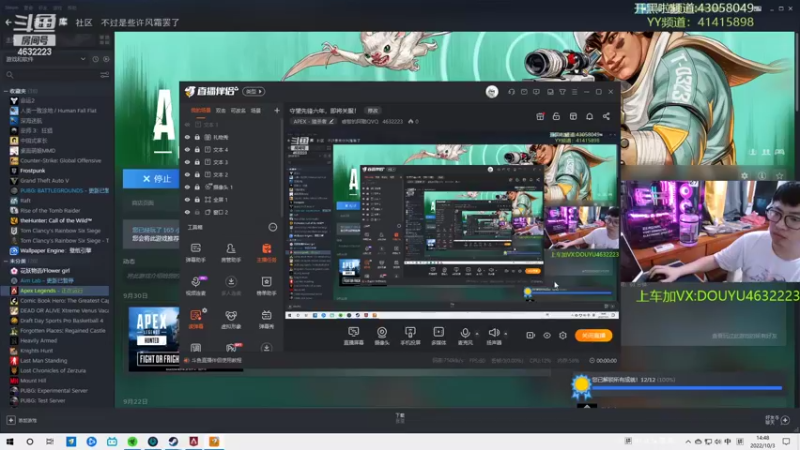The image size is (800, 450).
Task: Open the Steam 库 menu
Action: (x=63, y=22)
